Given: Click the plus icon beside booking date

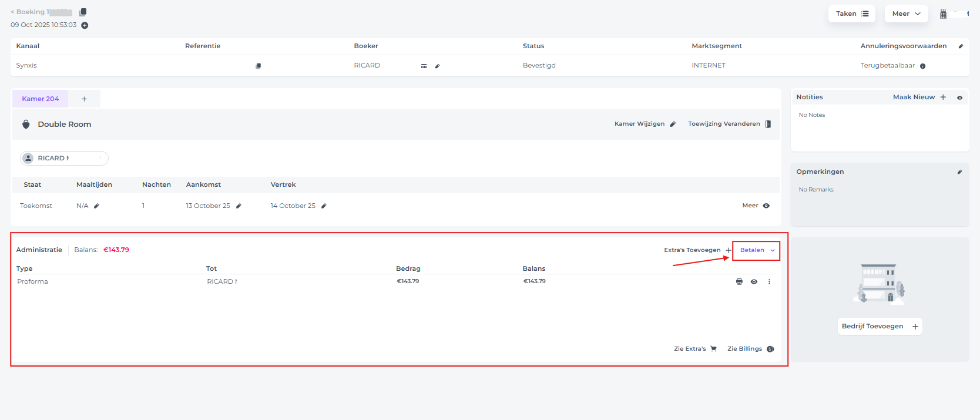Looking at the screenshot, I should click(85, 25).
